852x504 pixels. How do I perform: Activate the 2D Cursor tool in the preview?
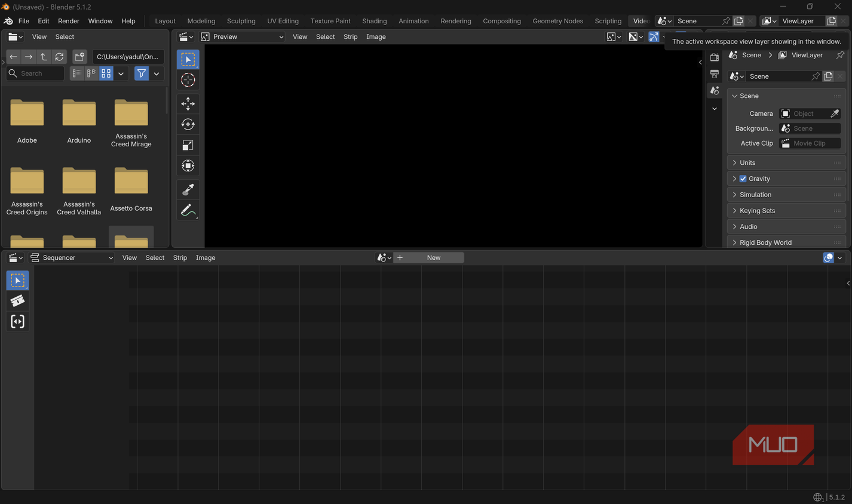188,80
